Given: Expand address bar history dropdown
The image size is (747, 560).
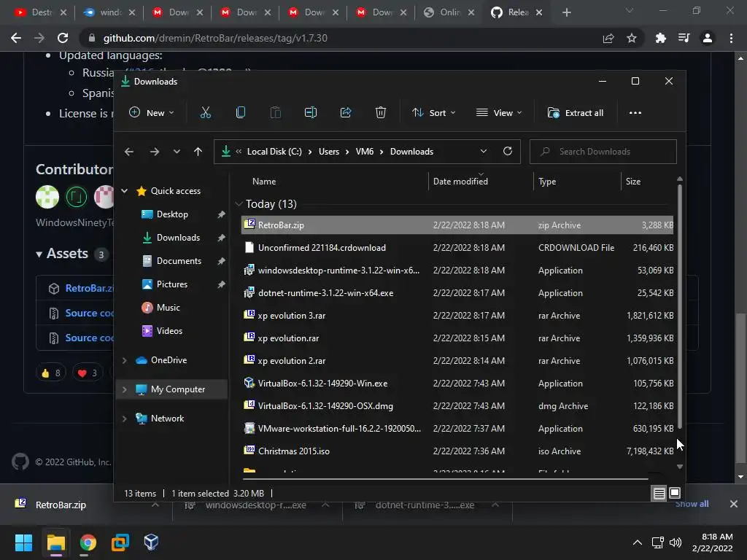Looking at the screenshot, I should pyautogui.click(x=483, y=151).
